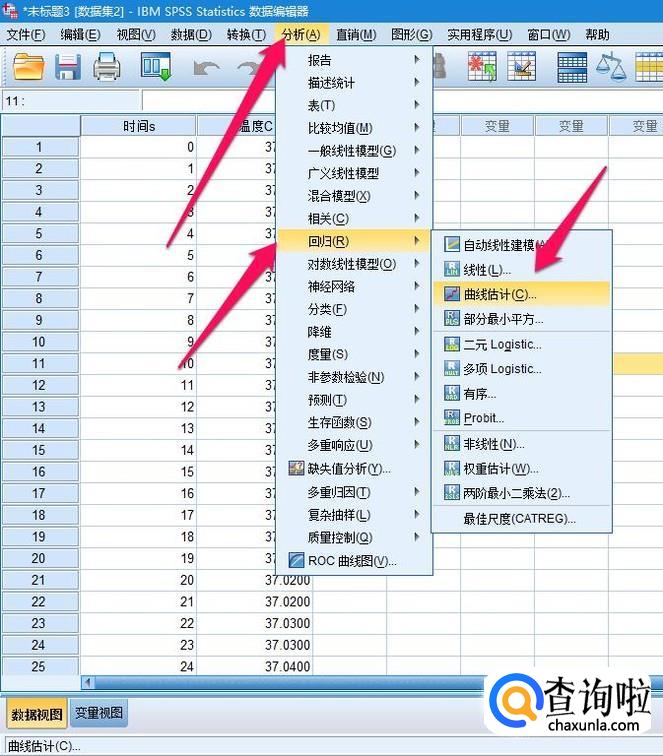Expand the 描述统计 submenu
663x756 pixels.
pyautogui.click(x=354, y=82)
